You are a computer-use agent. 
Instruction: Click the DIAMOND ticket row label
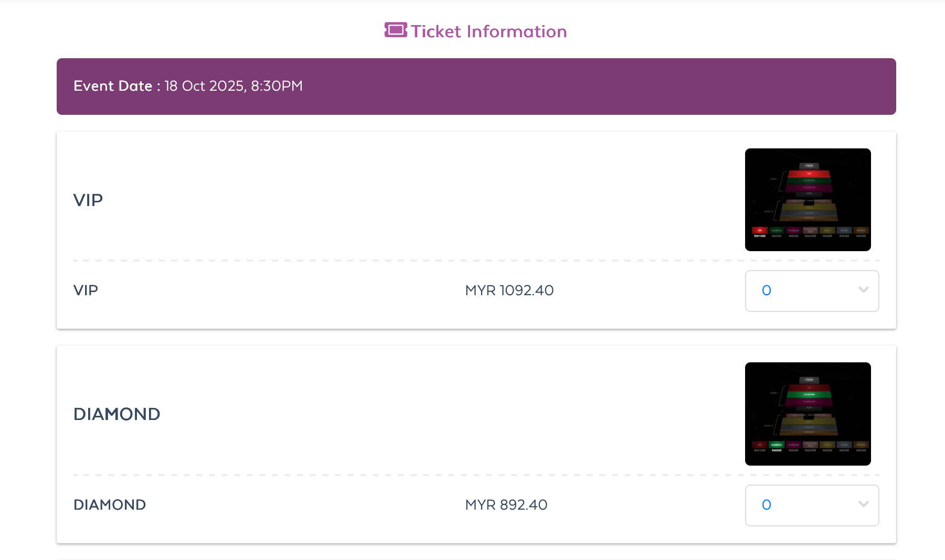point(110,505)
